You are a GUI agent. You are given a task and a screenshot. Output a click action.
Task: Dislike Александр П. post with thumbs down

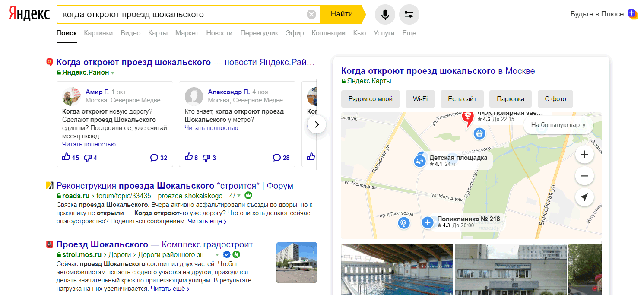click(206, 158)
